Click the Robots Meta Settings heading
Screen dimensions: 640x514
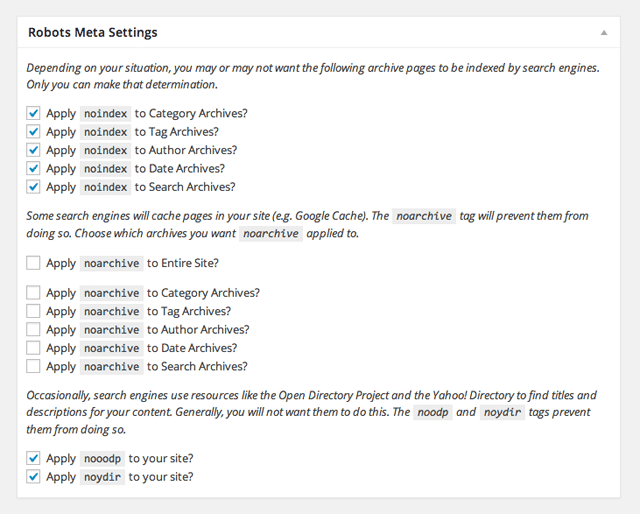pos(92,32)
